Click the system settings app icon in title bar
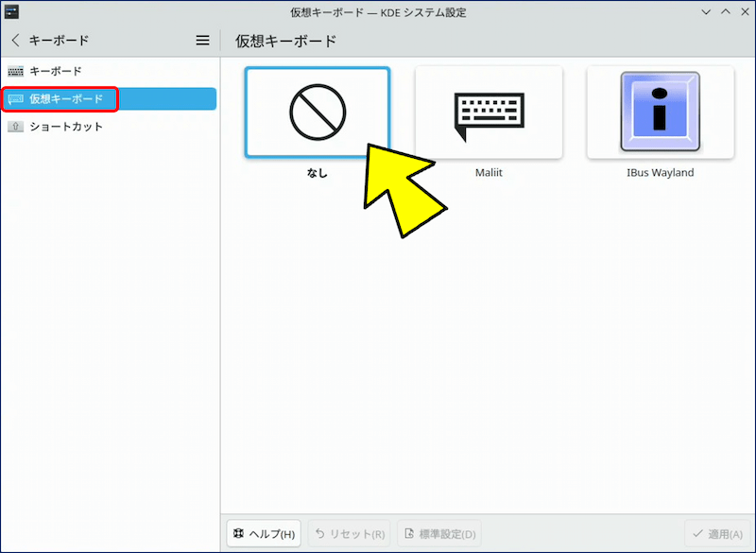Image resolution: width=756 pixels, height=553 pixels. 12,12
